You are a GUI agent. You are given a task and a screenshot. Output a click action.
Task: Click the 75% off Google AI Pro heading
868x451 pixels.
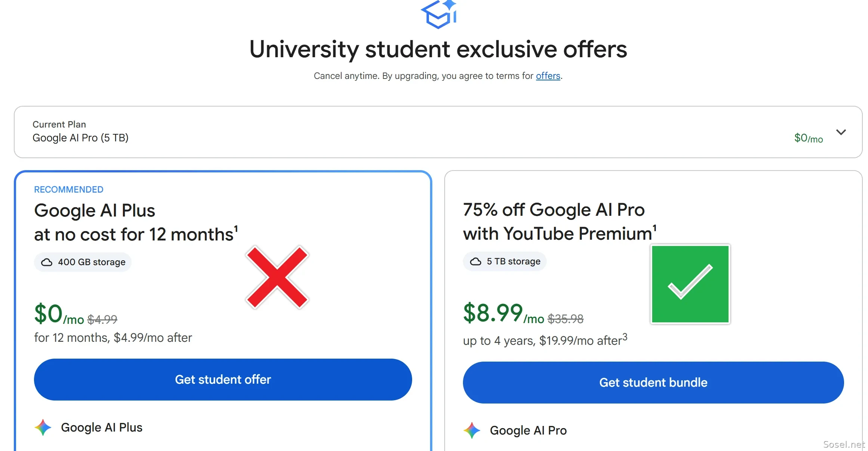[554, 210]
